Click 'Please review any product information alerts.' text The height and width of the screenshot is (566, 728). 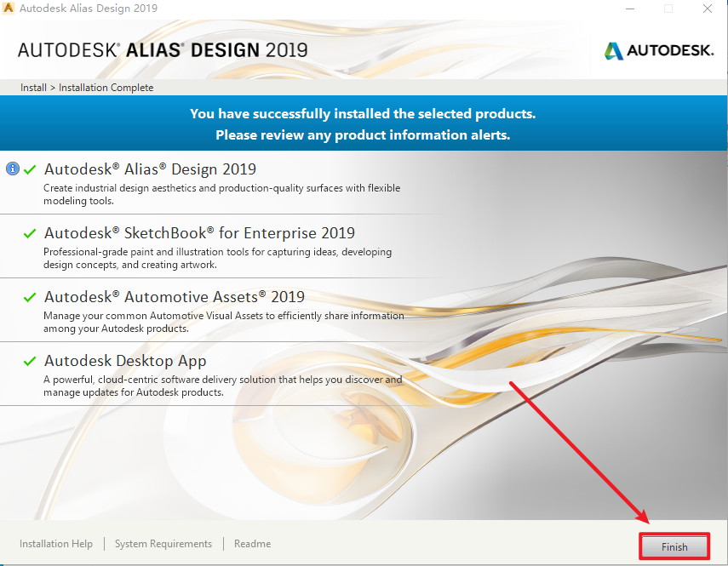click(363, 135)
